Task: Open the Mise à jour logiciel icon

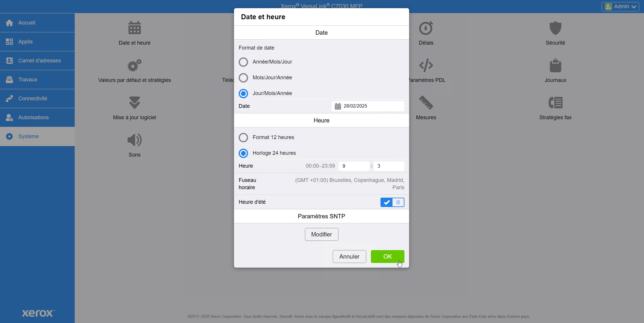Action: [x=134, y=103]
